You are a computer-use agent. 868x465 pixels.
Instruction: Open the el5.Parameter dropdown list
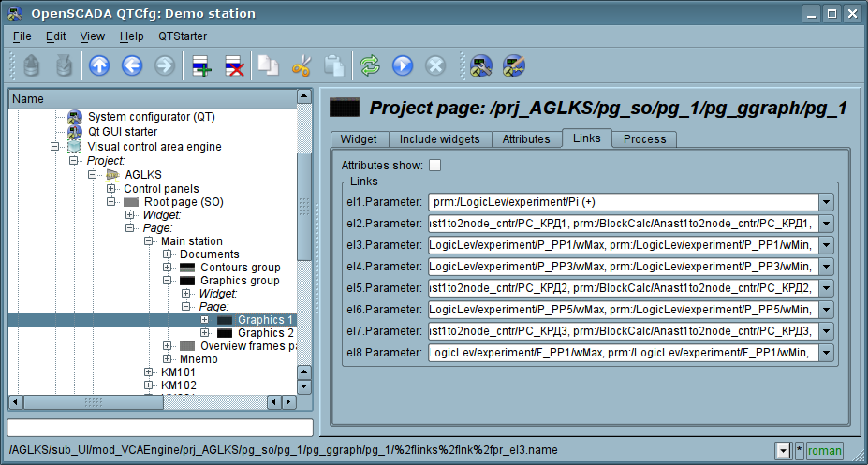(826, 287)
